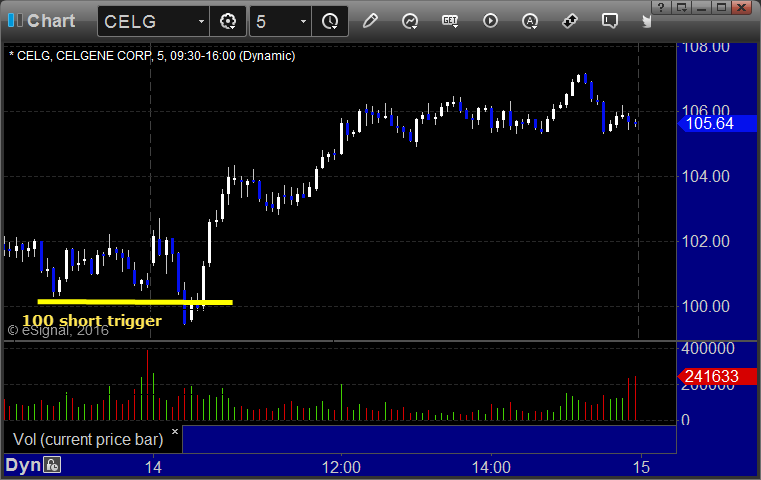Click the 100.00 price axis label
This screenshot has height=480, width=761.
tap(706, 306)
